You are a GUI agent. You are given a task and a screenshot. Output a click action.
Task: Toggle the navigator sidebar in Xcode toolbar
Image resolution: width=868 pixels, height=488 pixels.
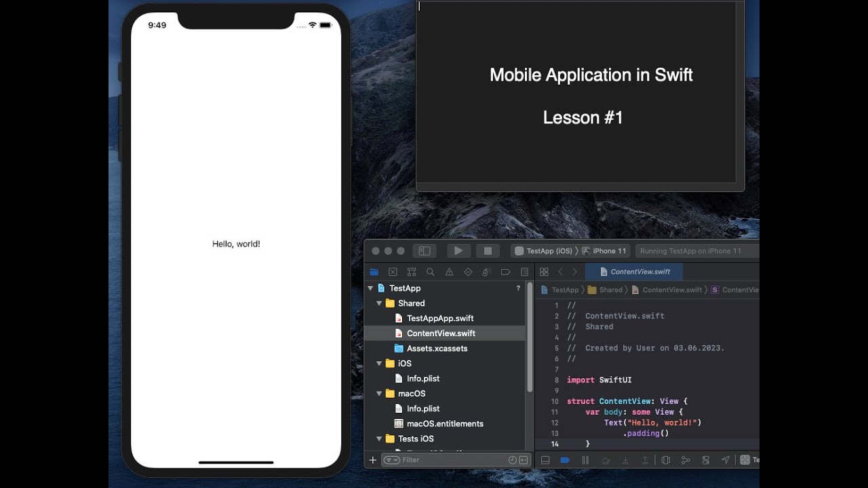point(424,251)
